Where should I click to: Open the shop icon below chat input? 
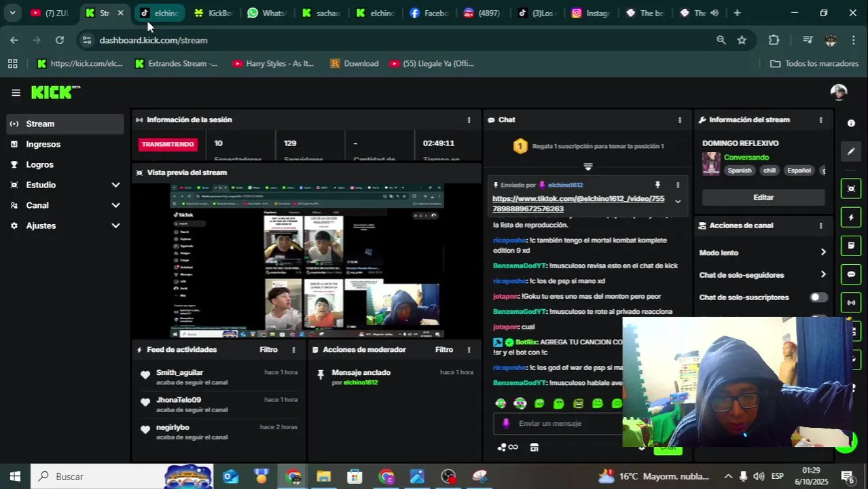click(x=535, y=447)
